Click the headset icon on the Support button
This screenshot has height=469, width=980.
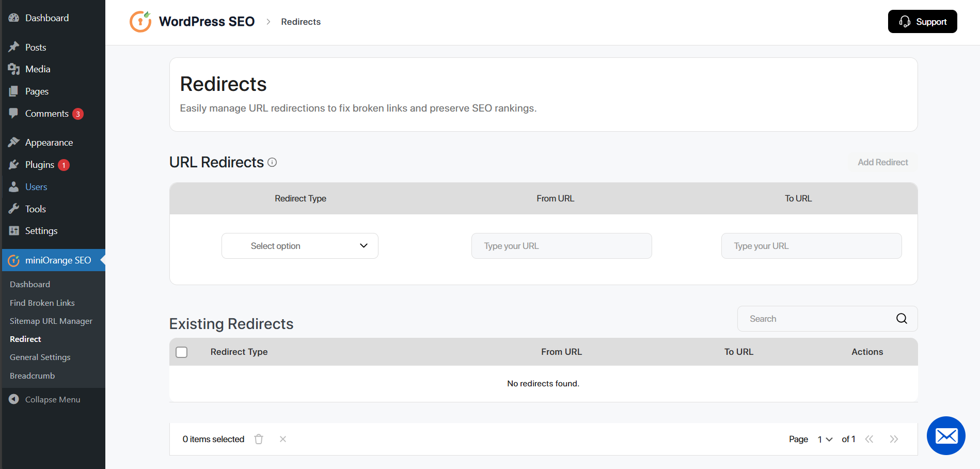(x=904, y=21)
